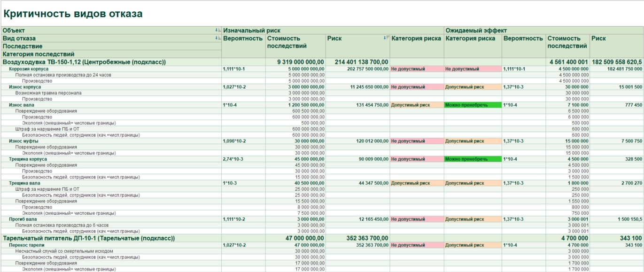Click pink Не допустимый expected category for Коррозия корпуса
The image size is (644, 272).
tap(473, 69)
